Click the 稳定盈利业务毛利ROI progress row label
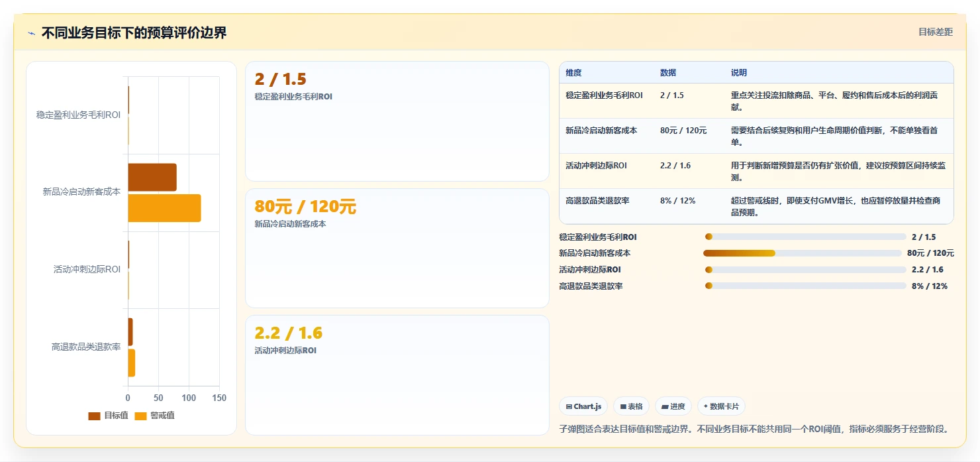This screenshot has width=980, height=462. pyautogui.click(x=598, y=237)
